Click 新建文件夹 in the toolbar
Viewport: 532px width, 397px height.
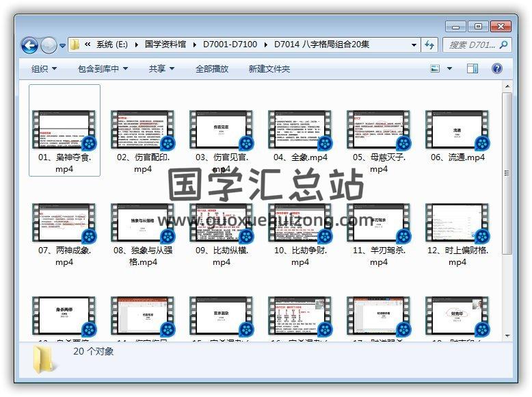pos(269,69)
